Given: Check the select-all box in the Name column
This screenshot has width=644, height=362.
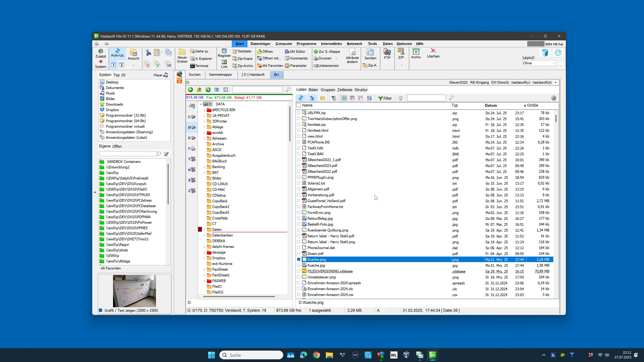Looking at the screenshot, I should (x=298, y=105).
